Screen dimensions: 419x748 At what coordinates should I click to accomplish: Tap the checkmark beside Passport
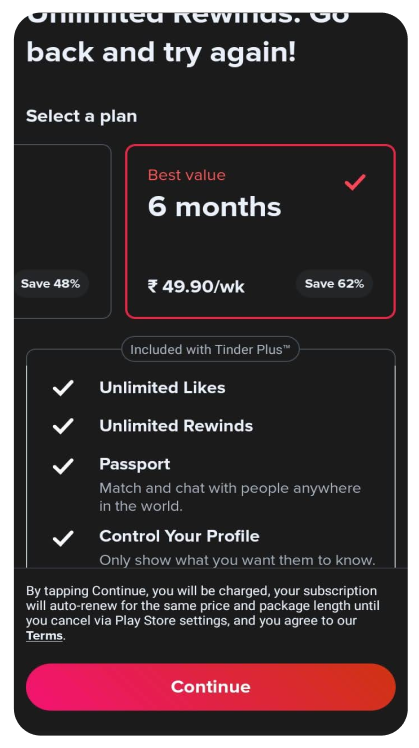63,466
